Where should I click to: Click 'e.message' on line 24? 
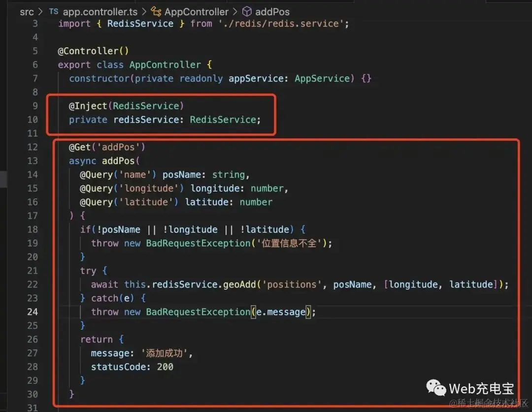pos(281,312)
